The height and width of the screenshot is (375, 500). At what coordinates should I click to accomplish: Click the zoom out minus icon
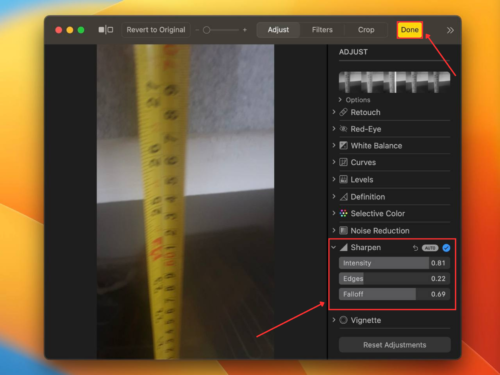(197, 30)
